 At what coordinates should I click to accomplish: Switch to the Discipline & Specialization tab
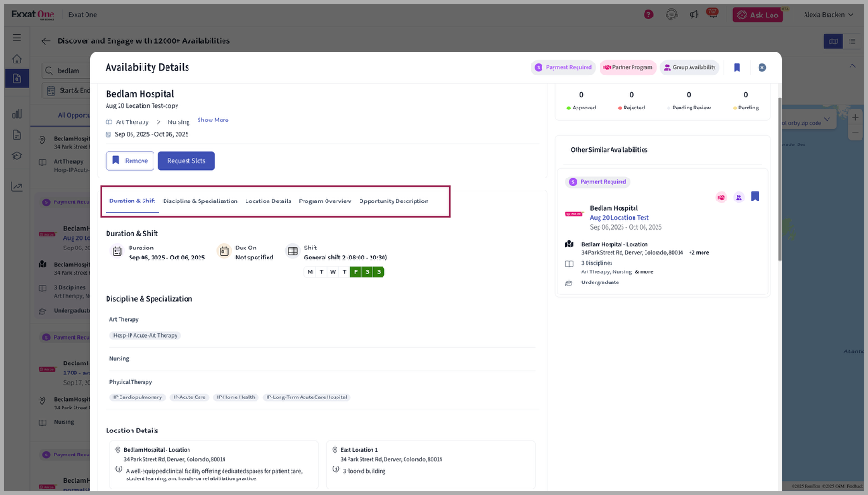pyautogui.click(x=200, y=201)
